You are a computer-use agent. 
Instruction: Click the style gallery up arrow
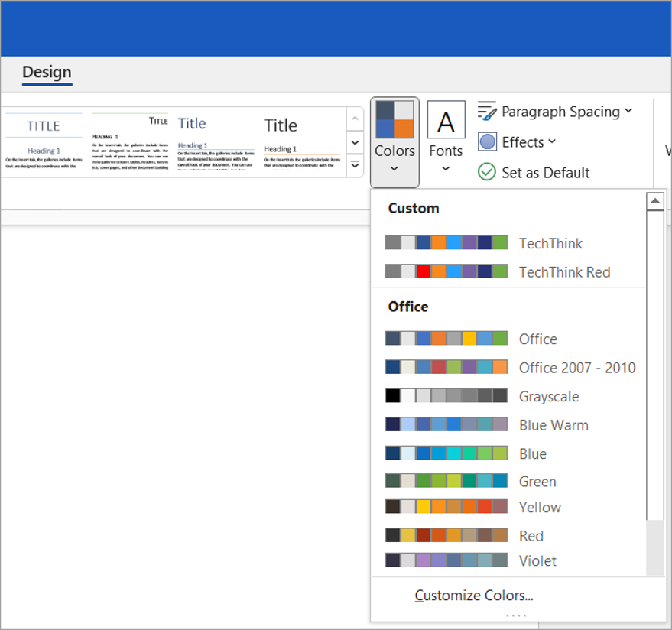[355, 118]
